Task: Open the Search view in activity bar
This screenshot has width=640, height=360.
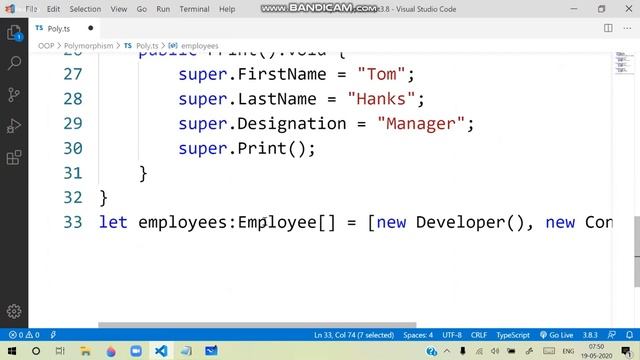Action: pos(14,63)
